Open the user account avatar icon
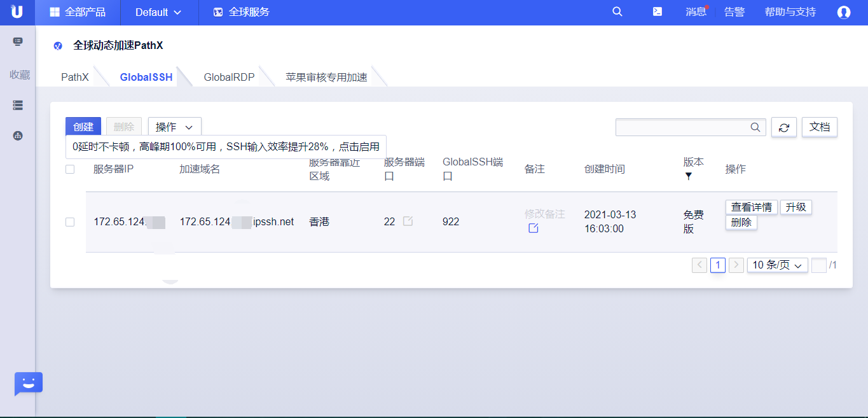The image size is (868, 418). coord(844,12)
